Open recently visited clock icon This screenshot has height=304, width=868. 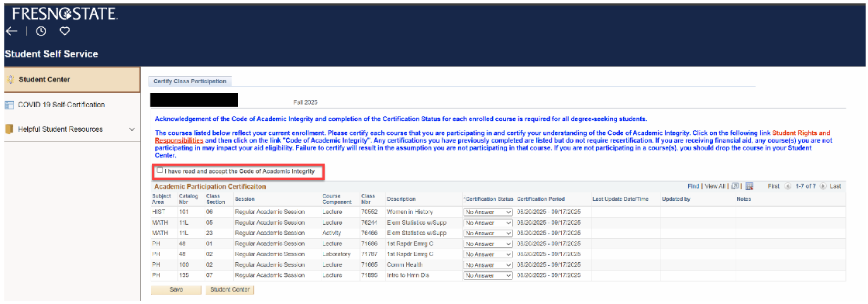[41, 32]
